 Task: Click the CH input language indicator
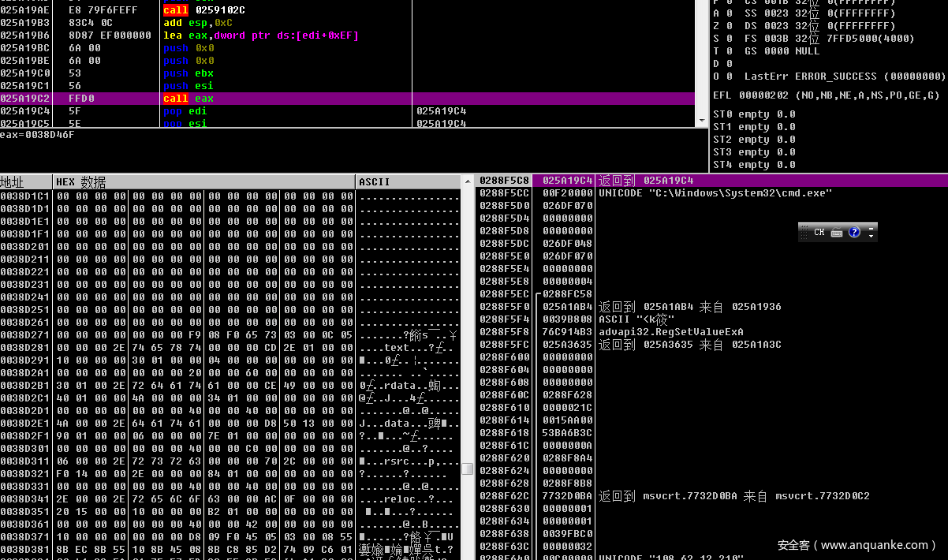pos(819,232)
